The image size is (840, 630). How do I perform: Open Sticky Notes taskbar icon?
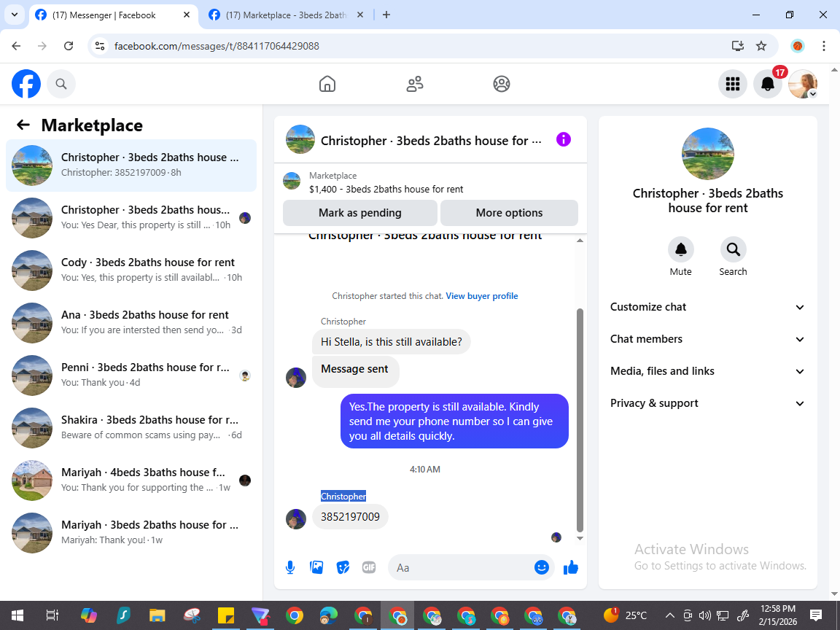coord(225,615)
